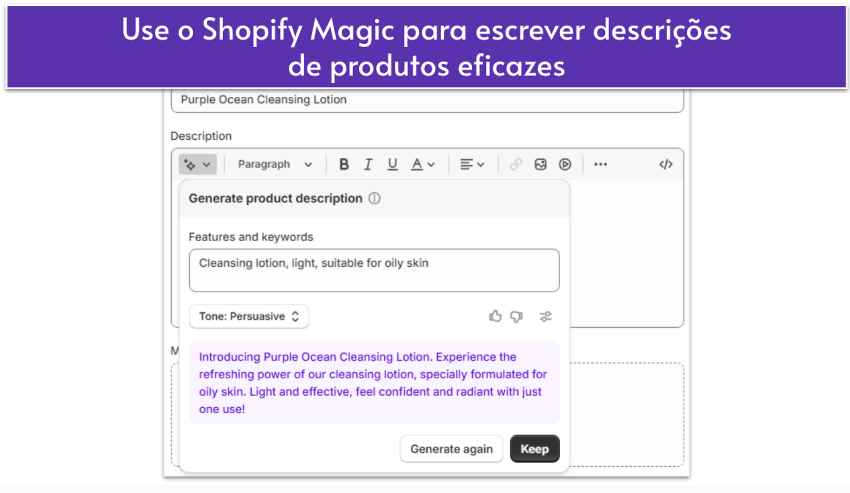Viewport: 850px width, 493px height.
Task: Toggle italic formatting
Action: [x=368, y=164]
